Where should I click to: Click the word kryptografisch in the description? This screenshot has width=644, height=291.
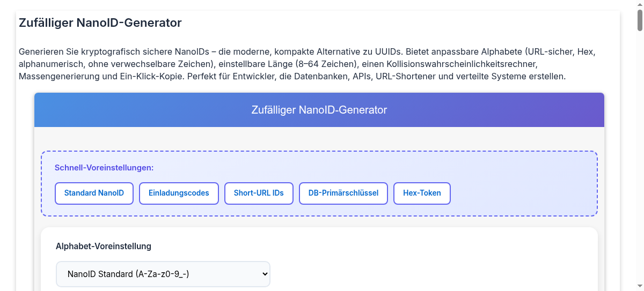coord(111,52)
